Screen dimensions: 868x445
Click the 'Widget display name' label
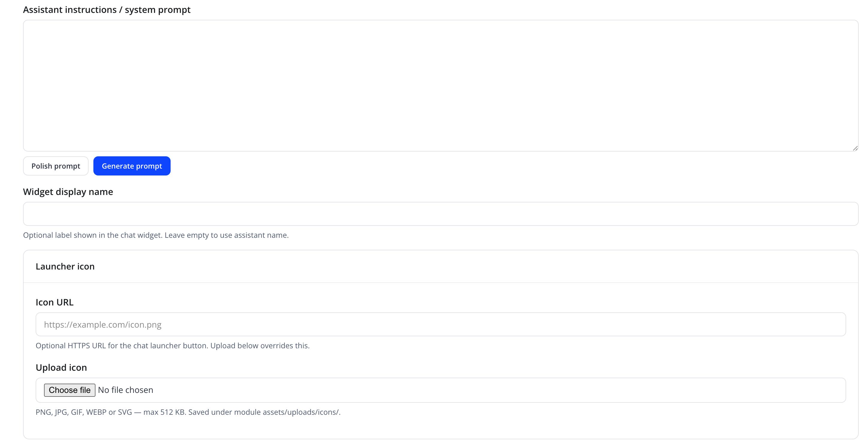point(68,191)
